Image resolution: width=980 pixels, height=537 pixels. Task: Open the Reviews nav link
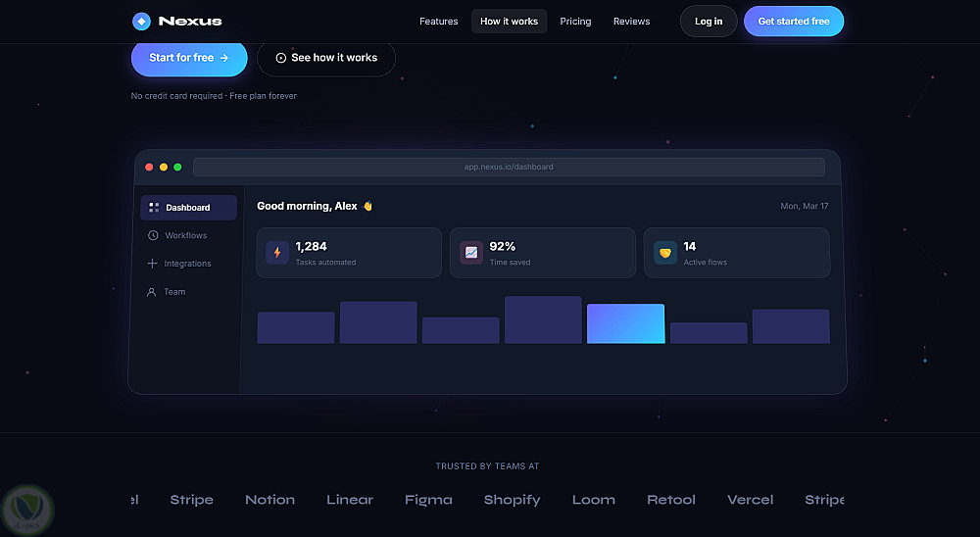pyautogui.click(x=631, y=22)
